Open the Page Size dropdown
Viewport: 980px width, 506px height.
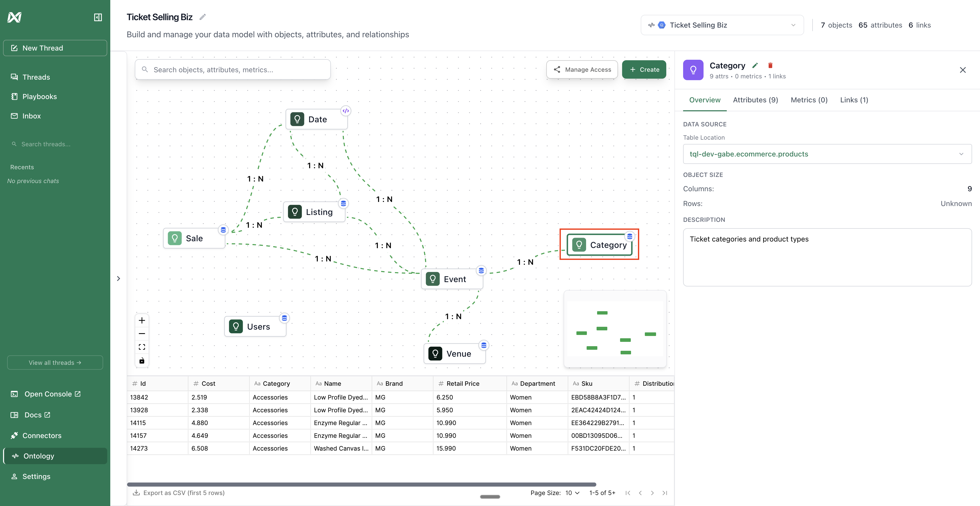coord(572,493)
